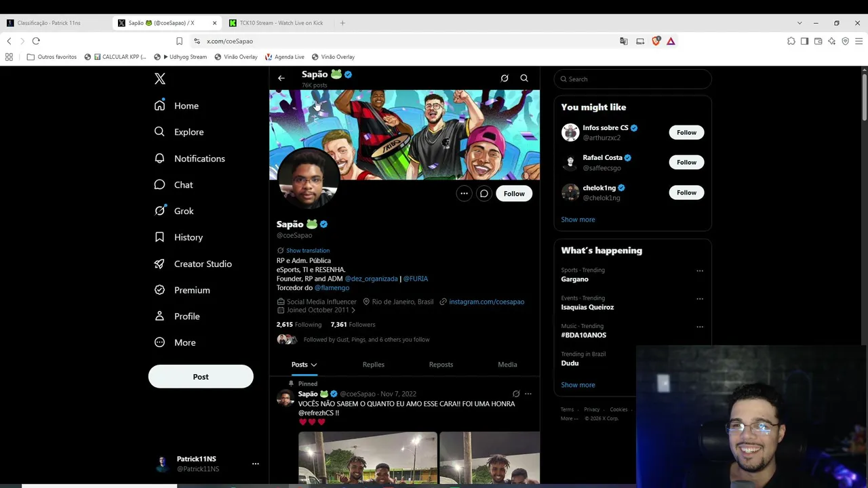868x488 pixels.
Task: Open the browser extensions puzzle icon
Action: [x=791, y=41]
